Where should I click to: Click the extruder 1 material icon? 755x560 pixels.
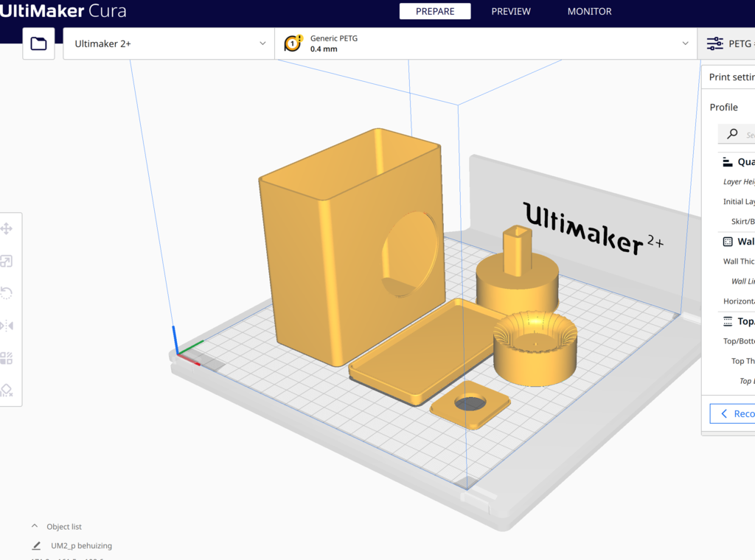[x=293, y=43]
